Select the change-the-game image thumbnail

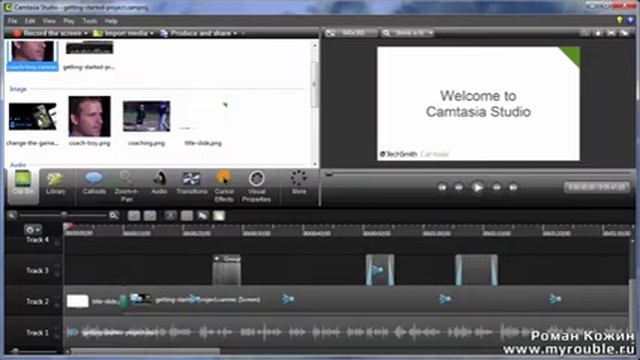[x=32, y=122]
